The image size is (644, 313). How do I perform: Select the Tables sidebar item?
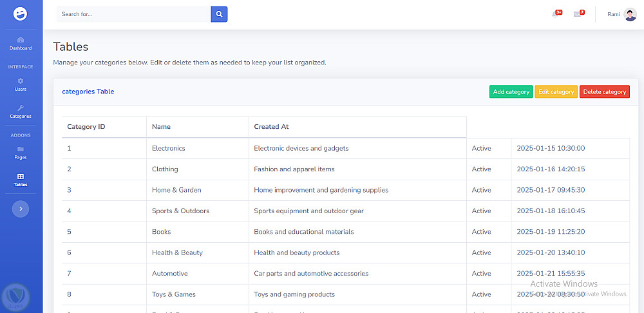tap(21, 180)
